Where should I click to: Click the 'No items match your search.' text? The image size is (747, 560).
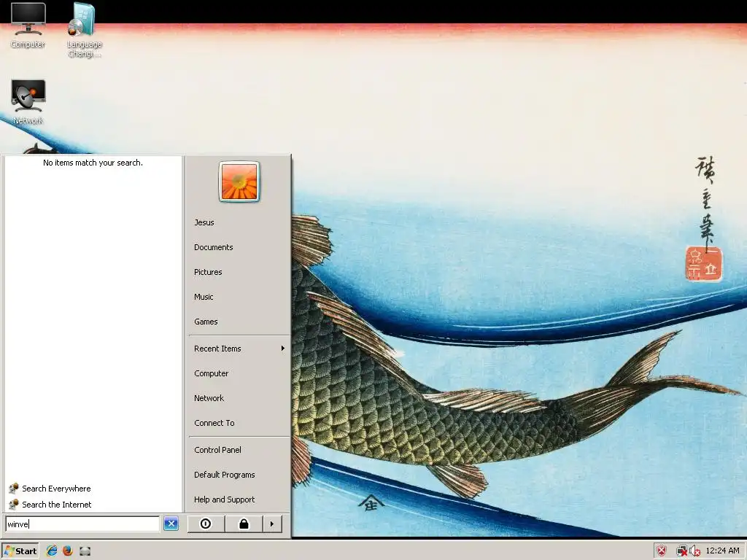(x=93, y=163)
